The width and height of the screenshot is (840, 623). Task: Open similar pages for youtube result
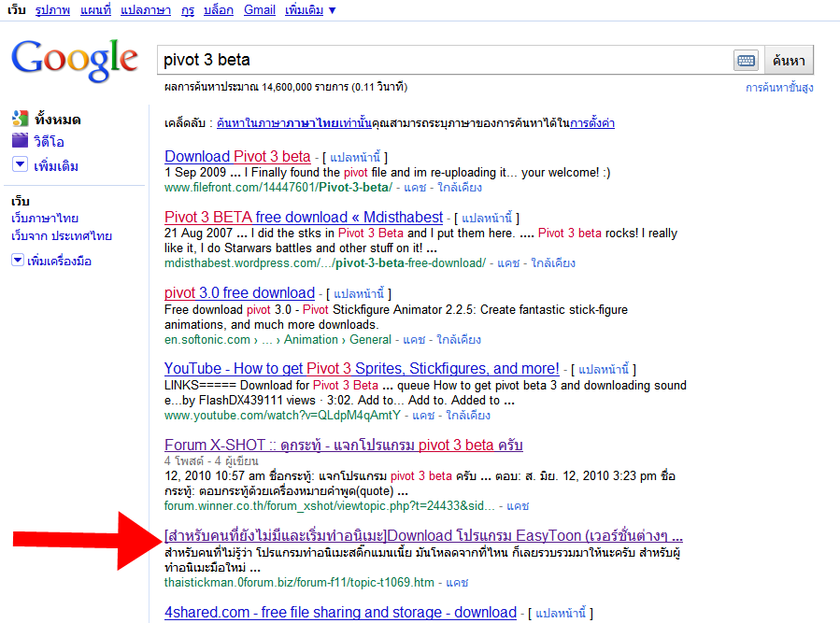468,416
